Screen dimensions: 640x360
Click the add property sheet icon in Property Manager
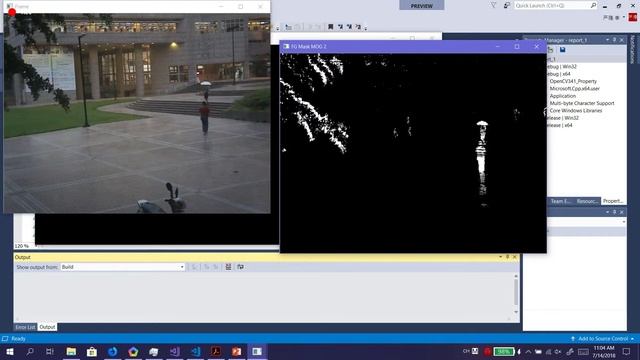551,50
